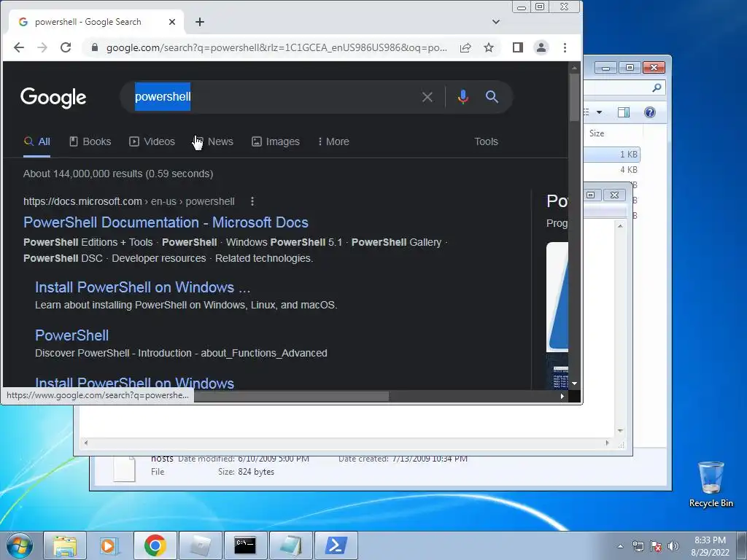The width and height of the screenshot is (747, 560).
Task: Click the docs.microsoft.com result URL
Action: [128, 201]
